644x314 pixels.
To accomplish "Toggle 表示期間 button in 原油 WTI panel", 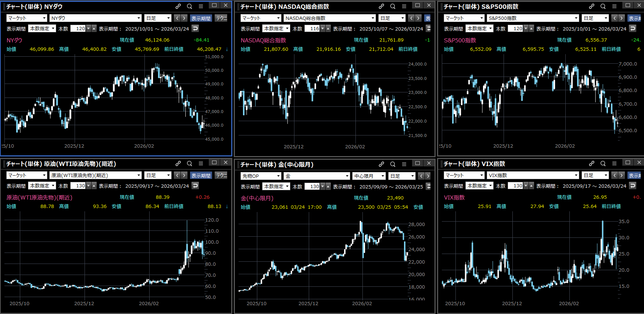I will pyautogui.click(x=201, y=175).
